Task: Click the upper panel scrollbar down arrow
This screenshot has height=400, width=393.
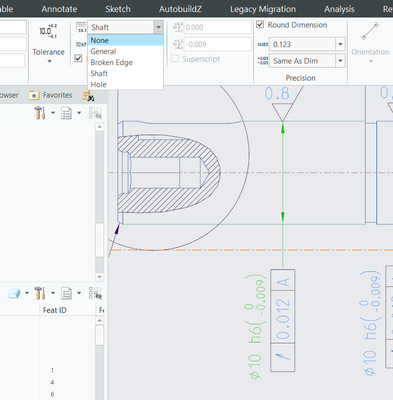Action: click(99, 277)
